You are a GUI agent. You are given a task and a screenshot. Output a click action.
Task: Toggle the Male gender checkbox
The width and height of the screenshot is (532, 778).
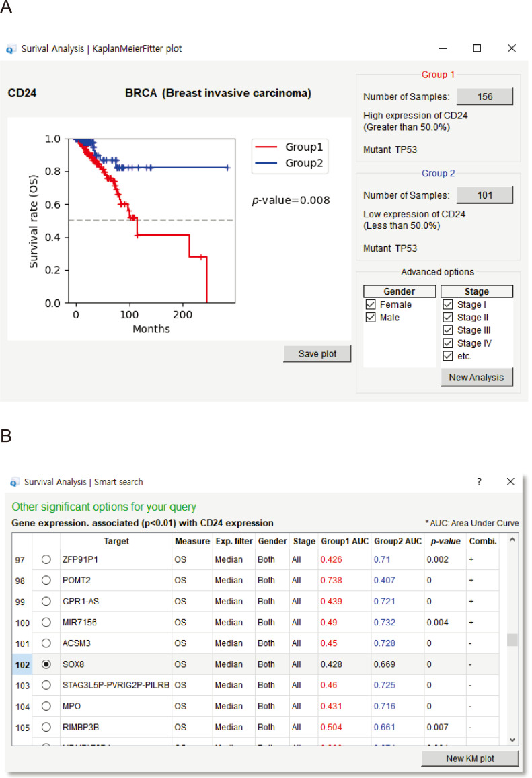point(371,318)
